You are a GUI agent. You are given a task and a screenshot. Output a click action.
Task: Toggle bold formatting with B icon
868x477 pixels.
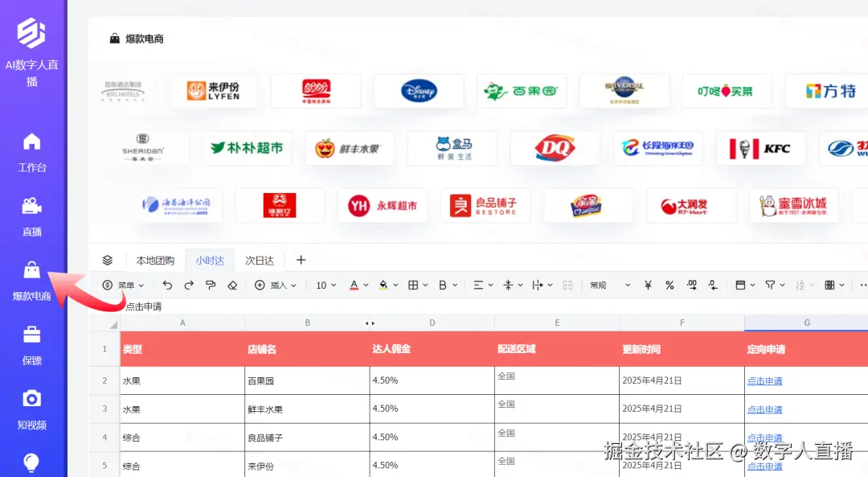coord(442,286)
